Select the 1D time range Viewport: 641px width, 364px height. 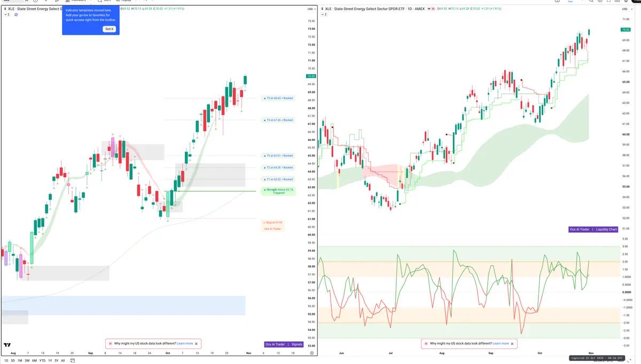pyautogui.click(x=6, y=360)
